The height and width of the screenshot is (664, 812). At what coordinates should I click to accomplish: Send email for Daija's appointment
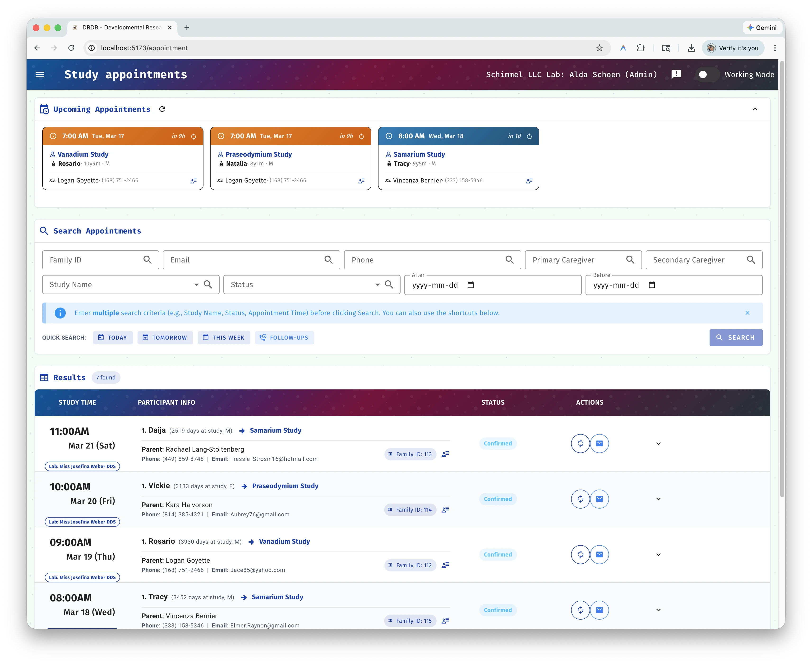point(599,443)
